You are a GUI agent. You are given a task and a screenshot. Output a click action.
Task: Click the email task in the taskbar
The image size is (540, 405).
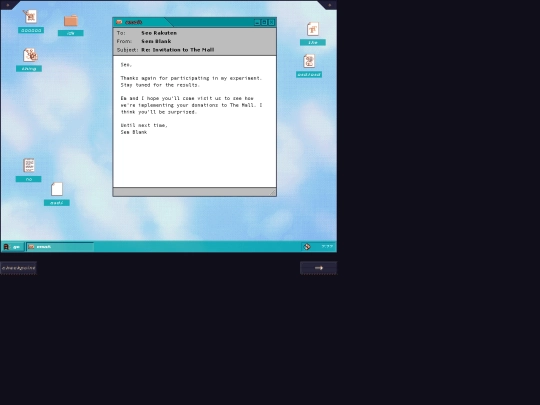[x=60, y=247]
